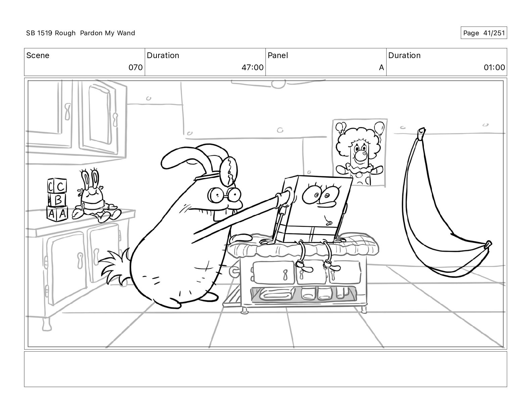The image size is (532, 411).
Task: Click the "Scene" header label
Action: (x=38, y=55)
